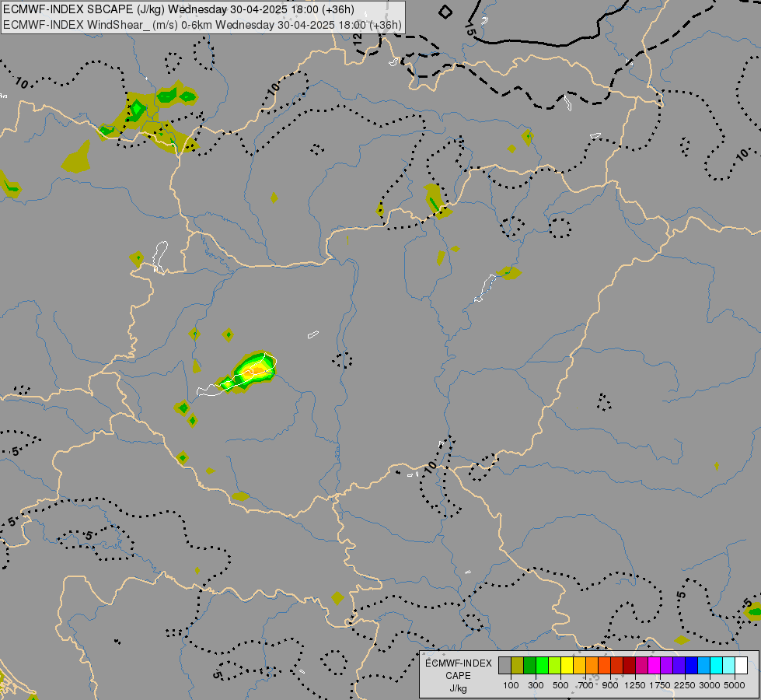Click the CAPE label in the legend
This screenshot has height=700, width=761.
click(x=458, y=676)
